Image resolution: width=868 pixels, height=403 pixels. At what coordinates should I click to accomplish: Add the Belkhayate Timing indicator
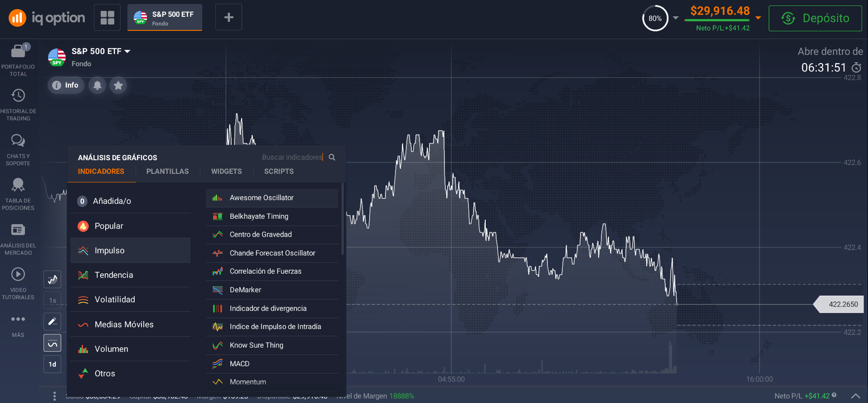click(272, 216)
